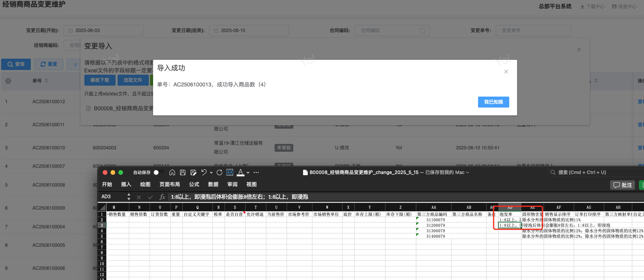This screenshot has width=644, height=280.
Task: Click the Redo circular arrow icon
Action: [x=219, y=172]
